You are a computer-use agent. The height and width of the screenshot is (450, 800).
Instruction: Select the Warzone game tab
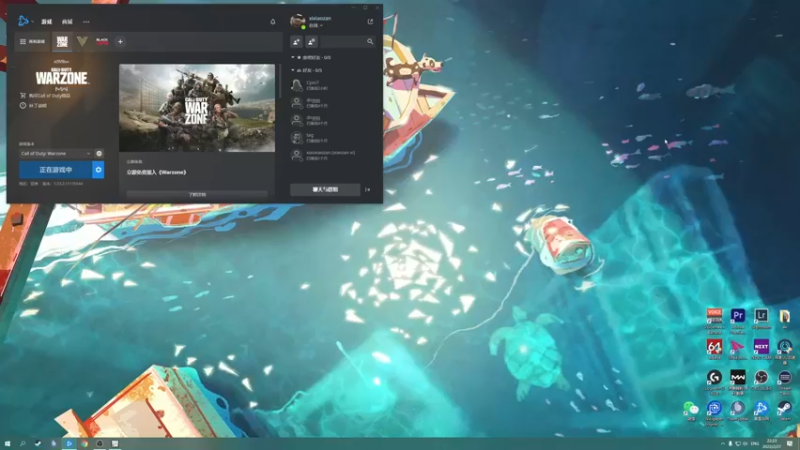(62, 41)
